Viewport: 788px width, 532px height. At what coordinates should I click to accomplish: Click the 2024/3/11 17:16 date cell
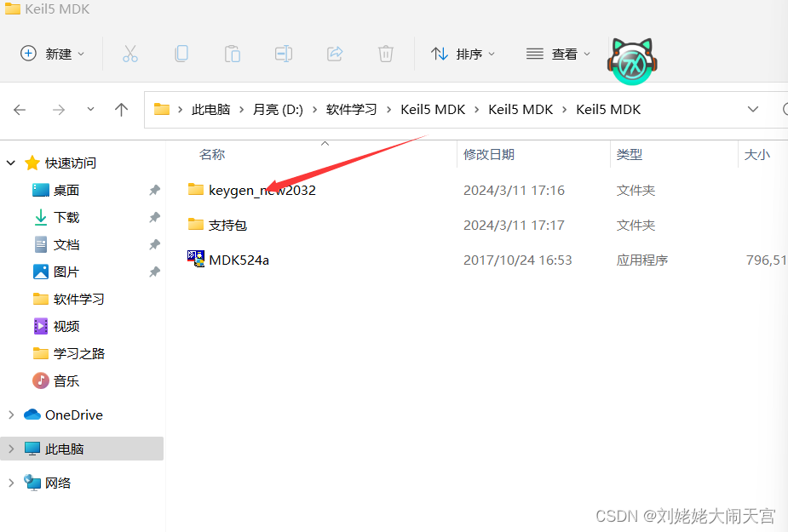pos(514,191)
